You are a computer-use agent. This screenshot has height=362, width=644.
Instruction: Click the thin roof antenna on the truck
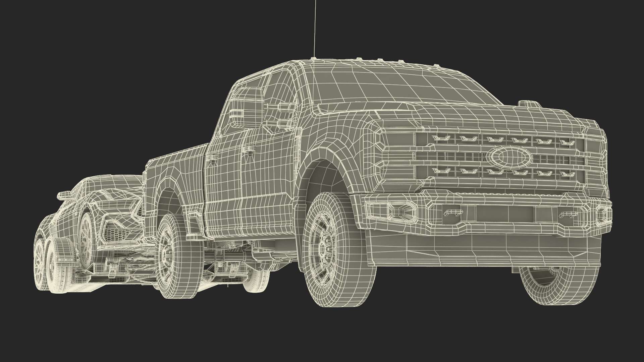[315, 29]
